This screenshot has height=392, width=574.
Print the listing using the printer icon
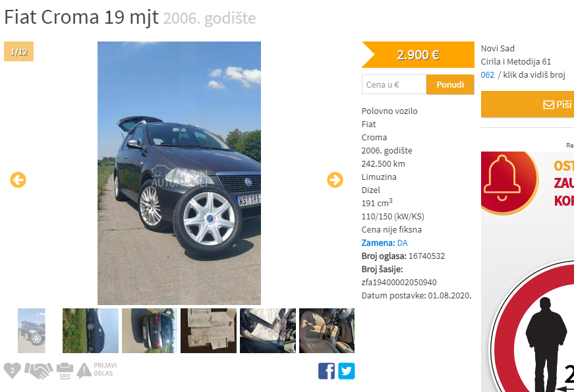[x=65, y=370]
